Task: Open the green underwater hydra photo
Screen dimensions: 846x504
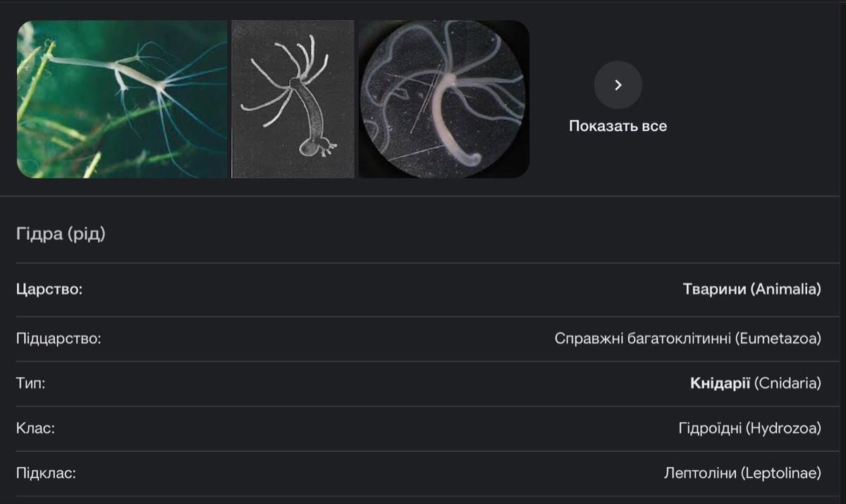Action: (122, 99)
